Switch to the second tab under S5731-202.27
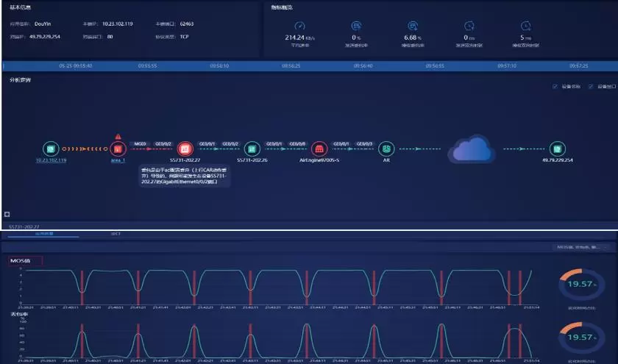 116,234
